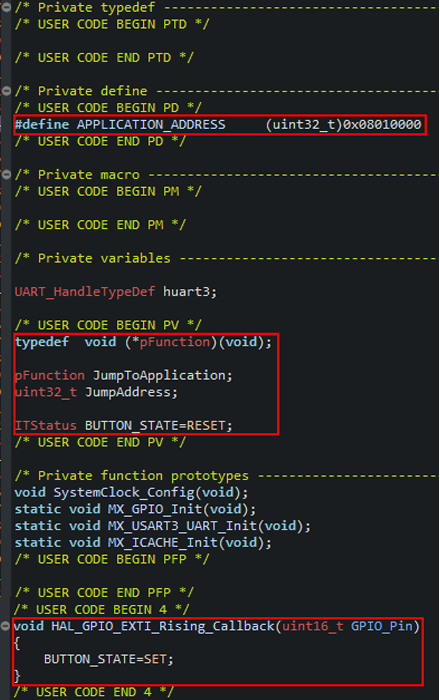Click the MX_GPIO_Init prototype

[135, 509]
